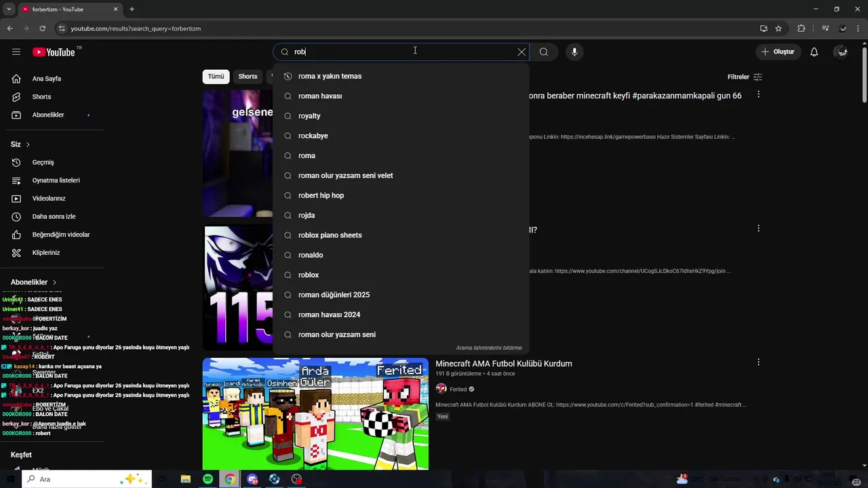This screenshot has height=488, width=868.
Task: Open 'Minecraft AMA Futbol Kulübü Kurdum' title
Action: pyautogui.click(x=504, y=364)
